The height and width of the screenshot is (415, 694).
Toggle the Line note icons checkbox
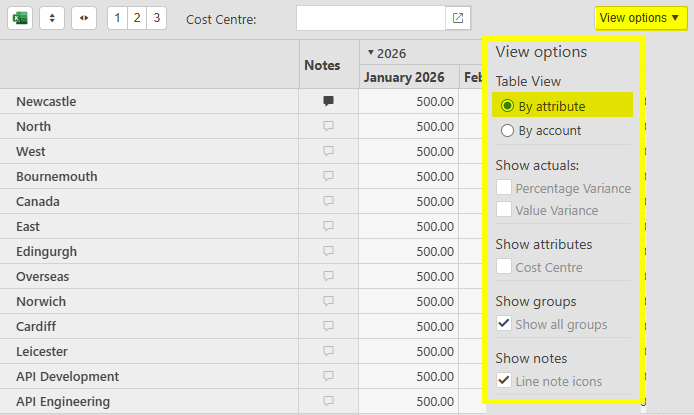click(x=505, y=381)
